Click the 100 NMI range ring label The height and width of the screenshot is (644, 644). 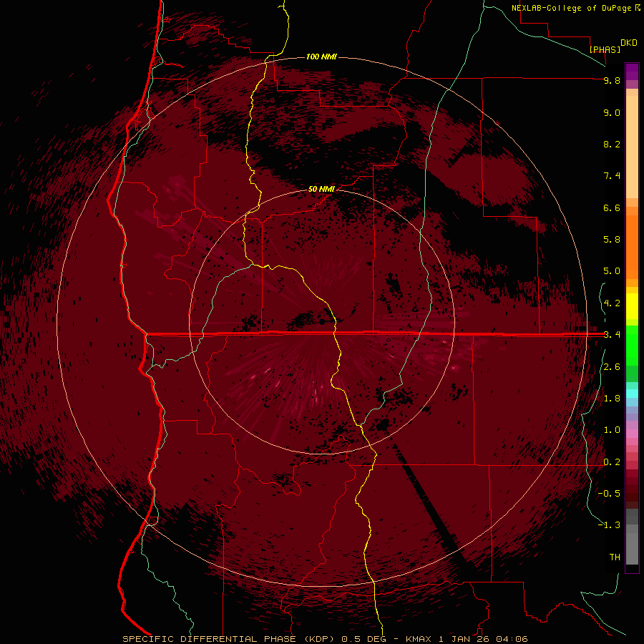pyautogui.click(x=321, y=57)
